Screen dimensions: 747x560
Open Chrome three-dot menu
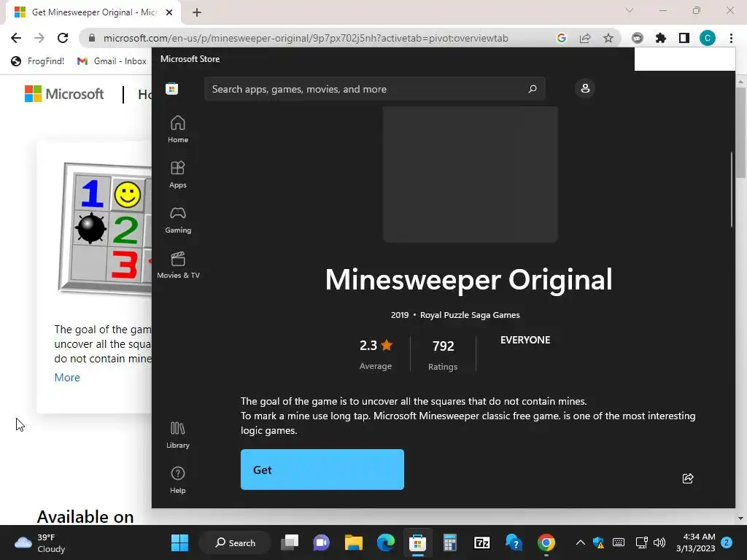point(731,38)
